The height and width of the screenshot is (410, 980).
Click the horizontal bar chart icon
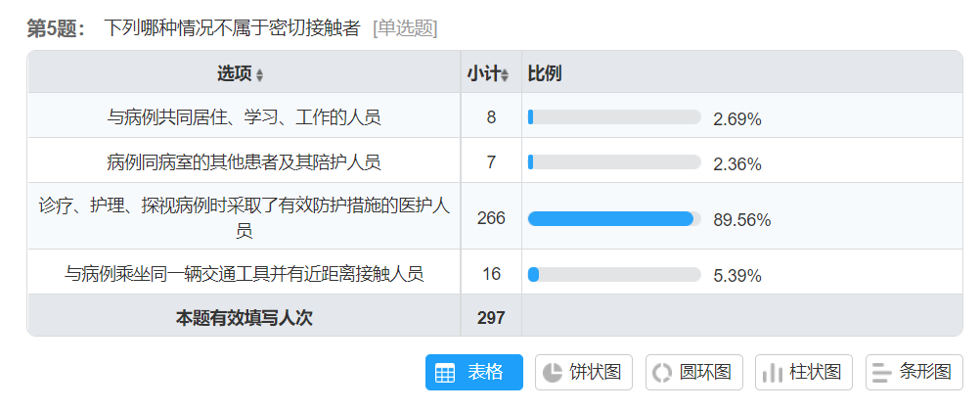(x=882, y=373)
